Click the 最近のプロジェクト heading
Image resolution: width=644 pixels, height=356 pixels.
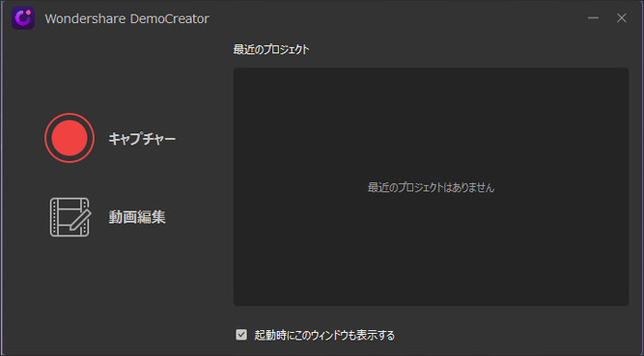(x=271, y=50)
